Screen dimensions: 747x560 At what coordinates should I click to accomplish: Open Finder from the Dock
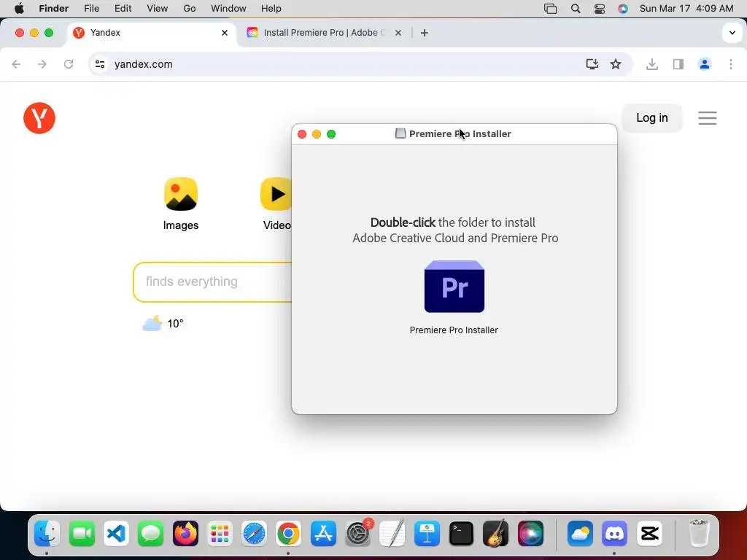tap(47, 533)
